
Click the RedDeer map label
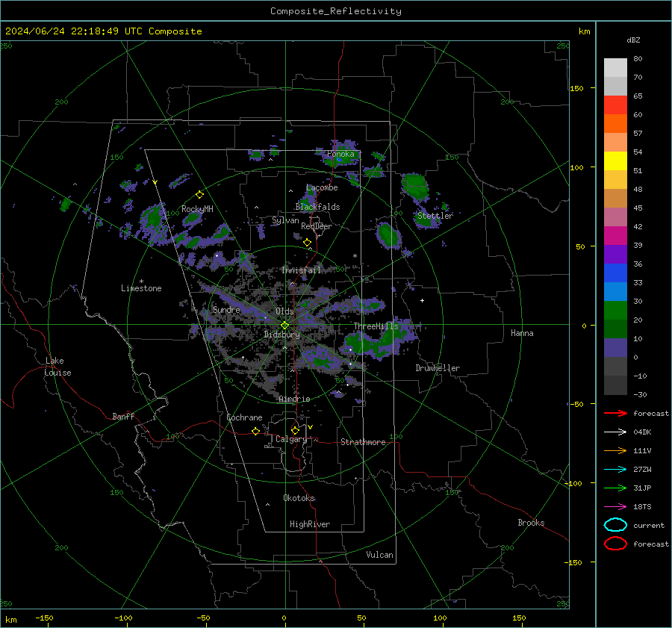tap(317, 226)
